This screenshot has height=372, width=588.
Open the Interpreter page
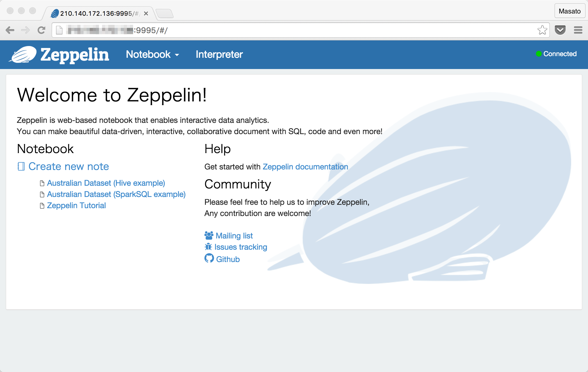[x=219, y=54]
